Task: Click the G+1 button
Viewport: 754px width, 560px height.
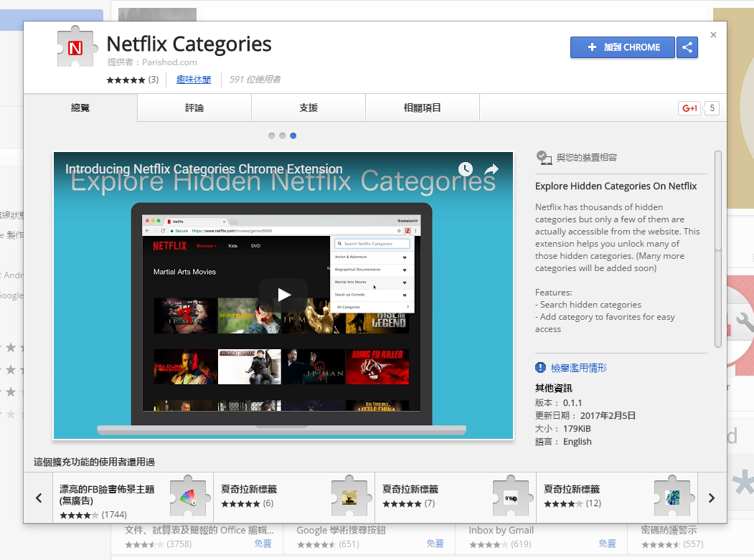Action: (689, 108)
